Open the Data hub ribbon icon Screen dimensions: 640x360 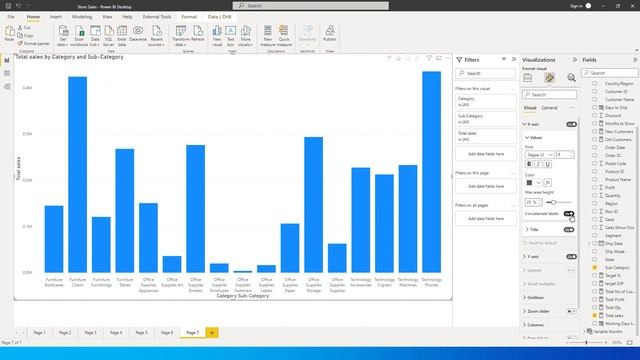click(95, 31)
